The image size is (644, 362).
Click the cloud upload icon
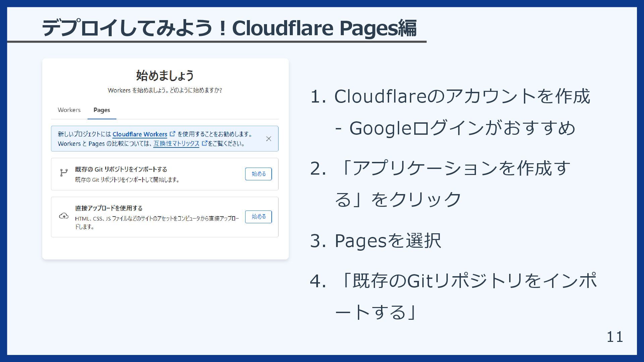64,216
